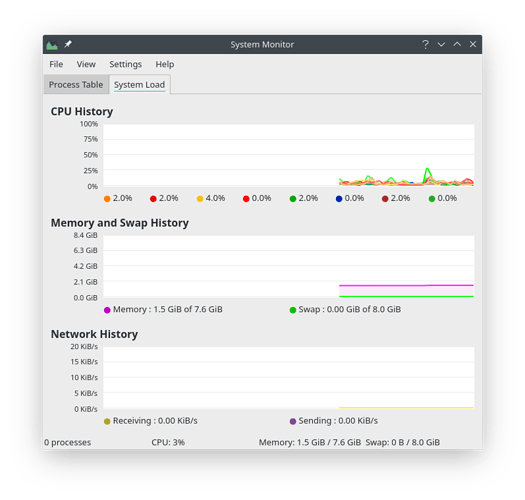Screen dimensions: 525x500
Task: Select the System Load tab
Action: pos(139,84)
